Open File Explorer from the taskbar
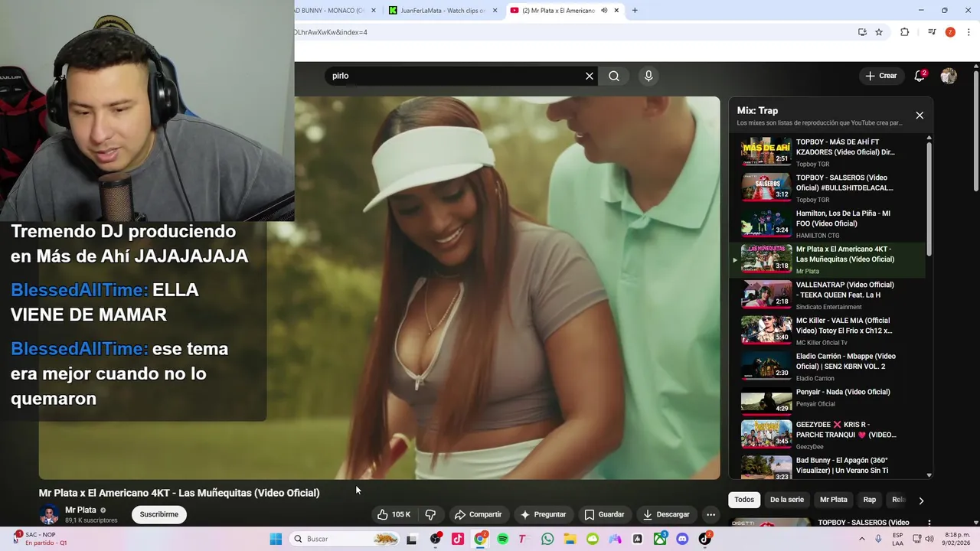980x551 pixels. (x=570, y=539)
